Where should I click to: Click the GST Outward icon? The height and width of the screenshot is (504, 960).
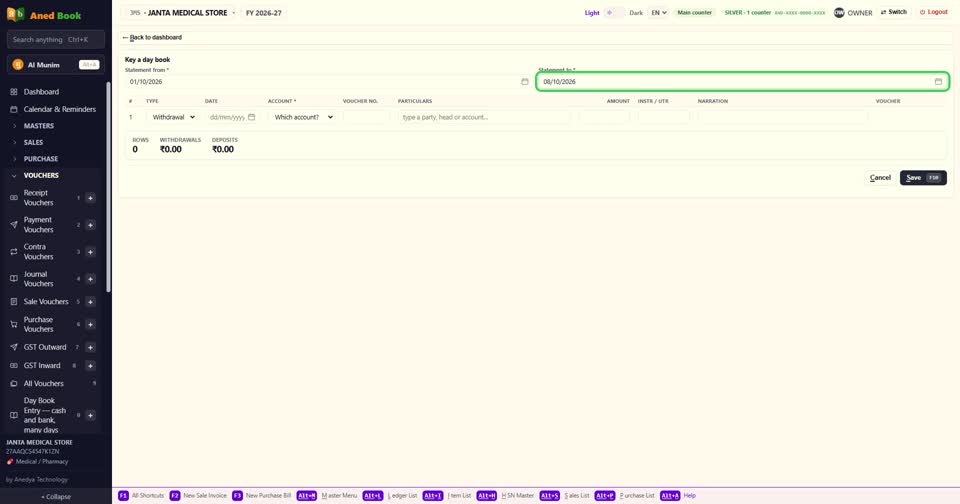(13, 347)
